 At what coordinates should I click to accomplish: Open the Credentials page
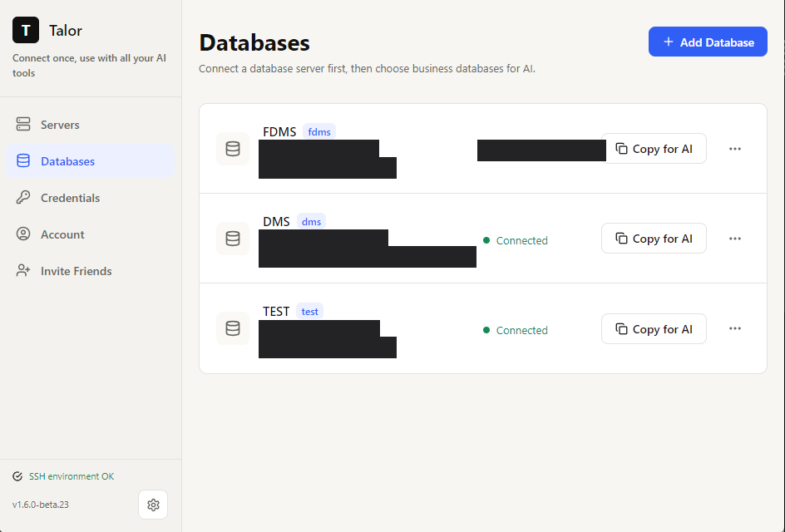(90, 198)
